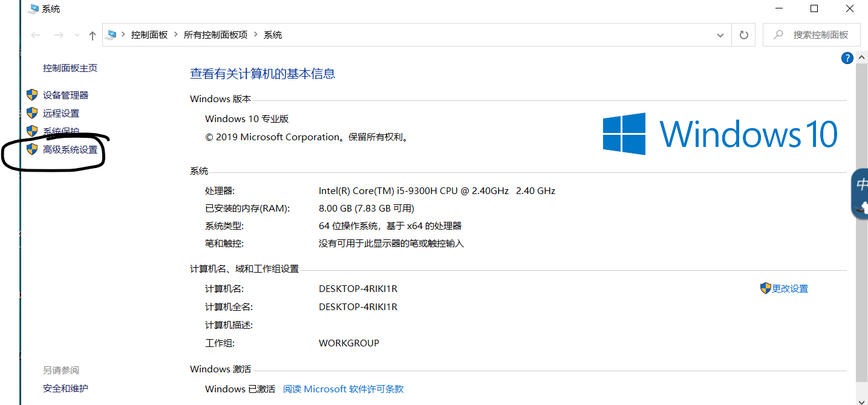Go up one level with up arrow
Viewport: 868px width, 405px height.
point(93,36)
